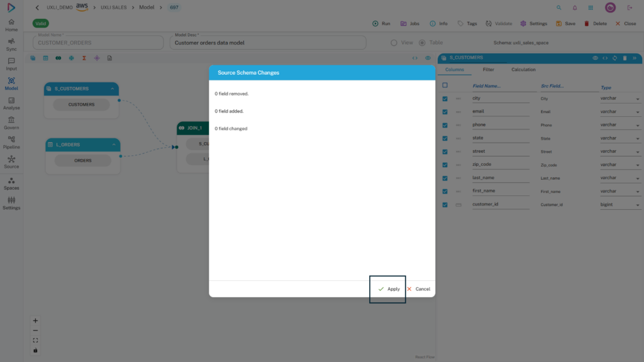Select the View radio button

click(394, 43)
